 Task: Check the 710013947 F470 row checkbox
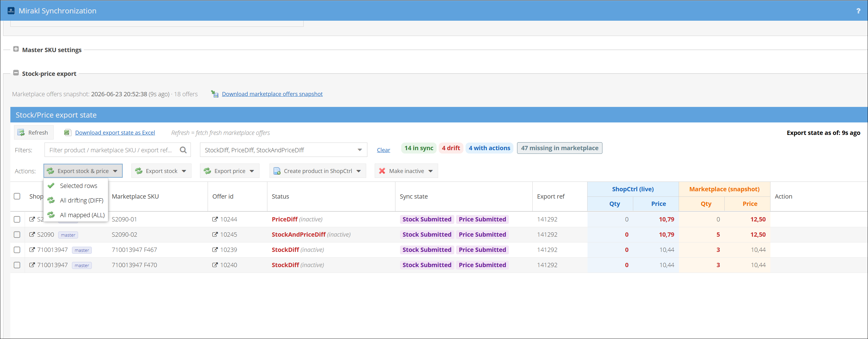[x=17, y=265]
